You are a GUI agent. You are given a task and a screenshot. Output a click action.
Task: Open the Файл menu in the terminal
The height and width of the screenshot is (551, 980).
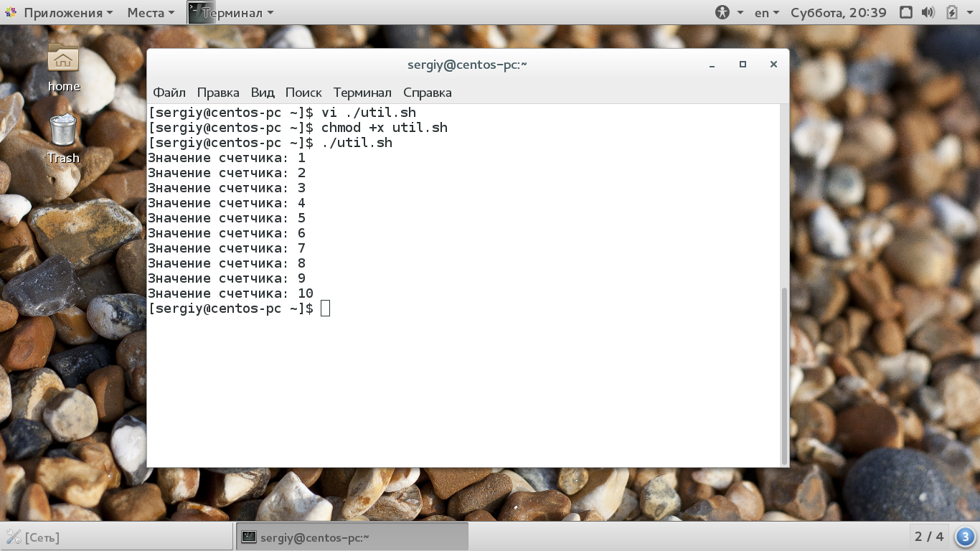tap(169, 93)
